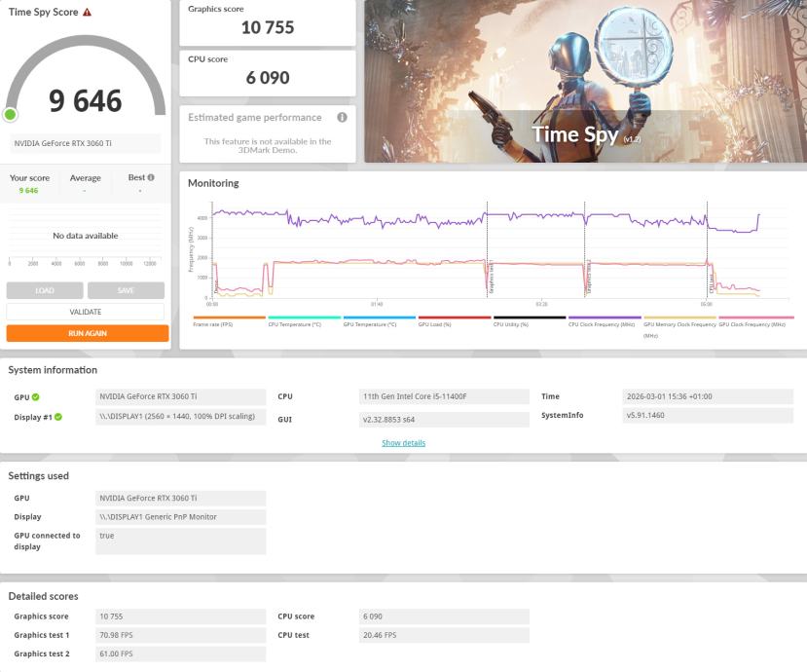Open the Show details link

click(x=403, y=443)
